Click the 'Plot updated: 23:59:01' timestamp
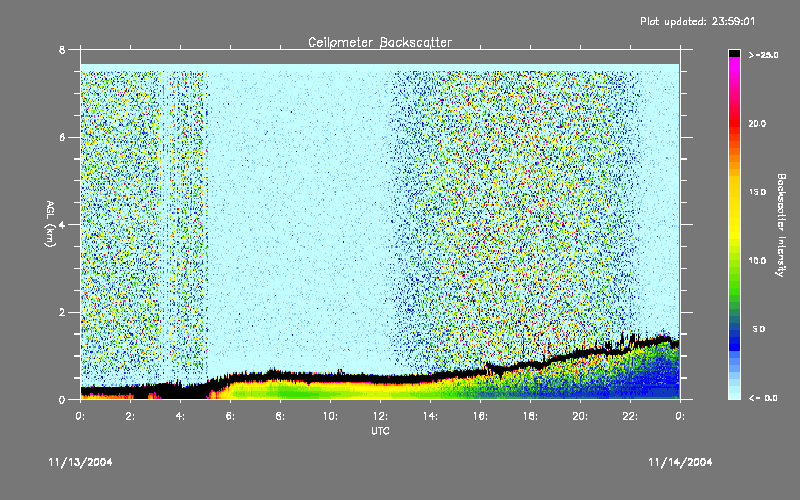 [x=697, y=21]
